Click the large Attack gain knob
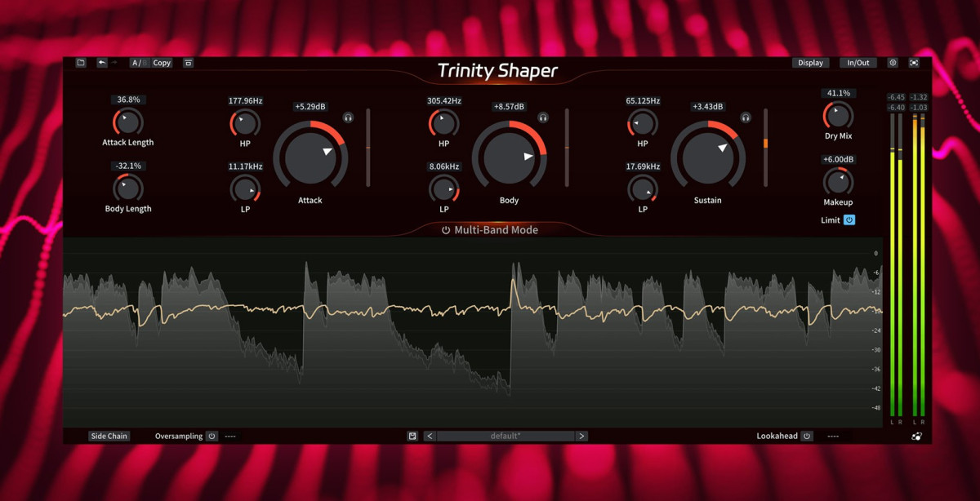This screenshot has width=980, height=501. pyautogui.click(x=310, y=157)
